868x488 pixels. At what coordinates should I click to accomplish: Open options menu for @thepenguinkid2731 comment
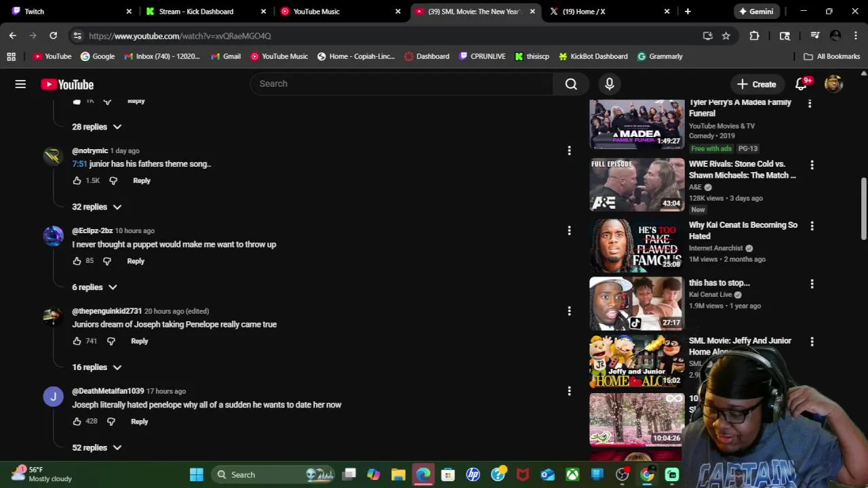(569, 311)
